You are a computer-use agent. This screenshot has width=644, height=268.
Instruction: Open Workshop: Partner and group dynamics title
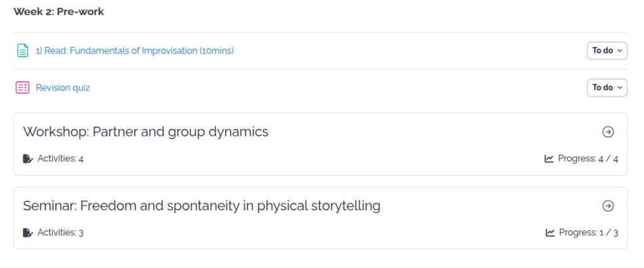coord(146,132)
